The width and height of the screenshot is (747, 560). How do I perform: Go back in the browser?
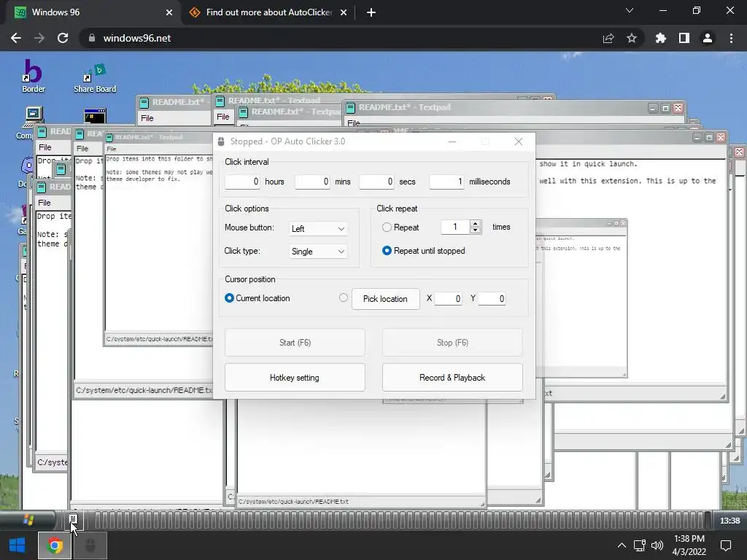(16, 38)
